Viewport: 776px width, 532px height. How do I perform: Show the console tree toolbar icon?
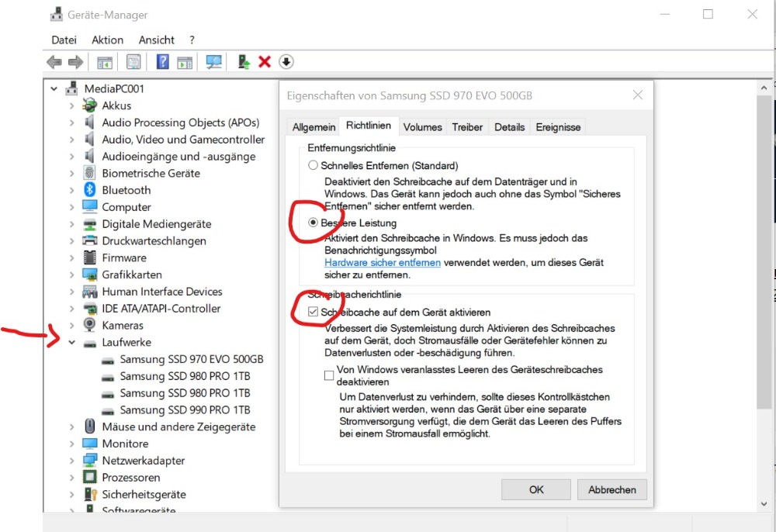pyautogui.click(x=105, y=62)
